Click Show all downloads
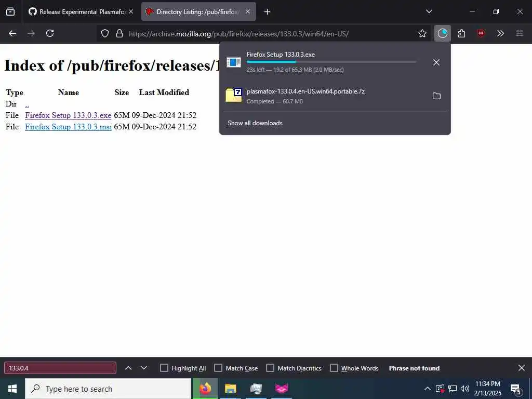 pos(255,123)
